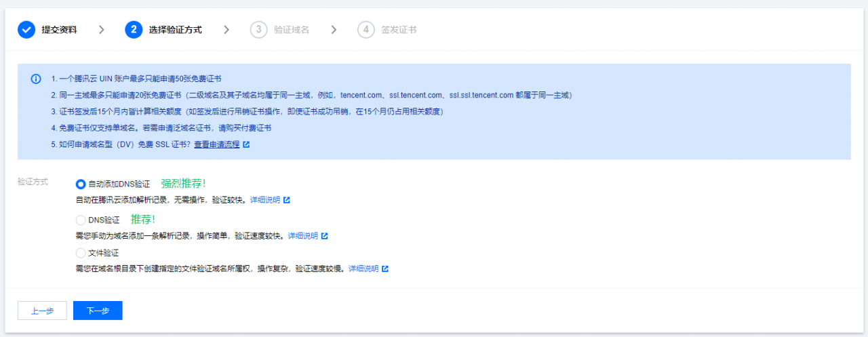Click the blue info icon in notice box
This screenshot has height=337, width=868.
pos(36,79)
